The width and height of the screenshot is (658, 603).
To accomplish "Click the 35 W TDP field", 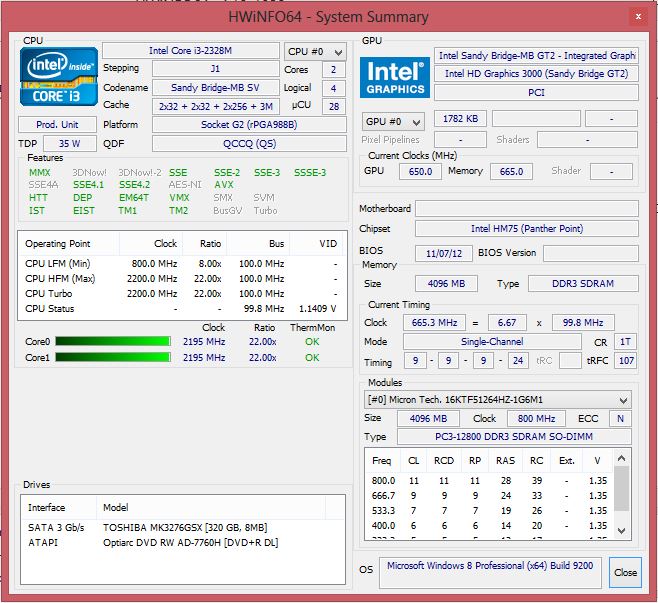I will [70, 144].
